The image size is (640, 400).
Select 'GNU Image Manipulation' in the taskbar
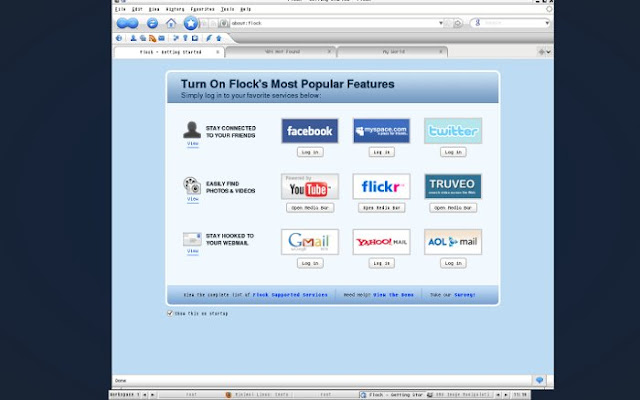(x=461, y=395)
